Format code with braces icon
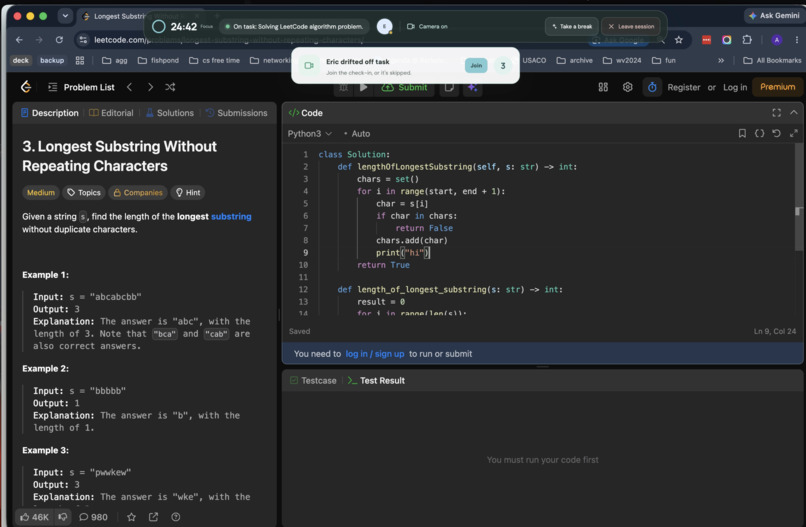 point(759,133)
